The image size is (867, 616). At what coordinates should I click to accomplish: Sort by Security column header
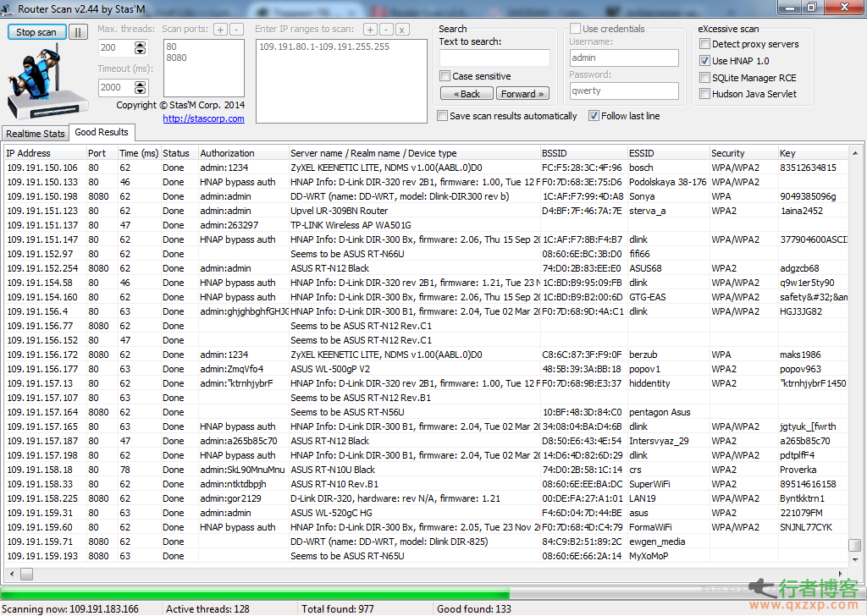[743, 153]
